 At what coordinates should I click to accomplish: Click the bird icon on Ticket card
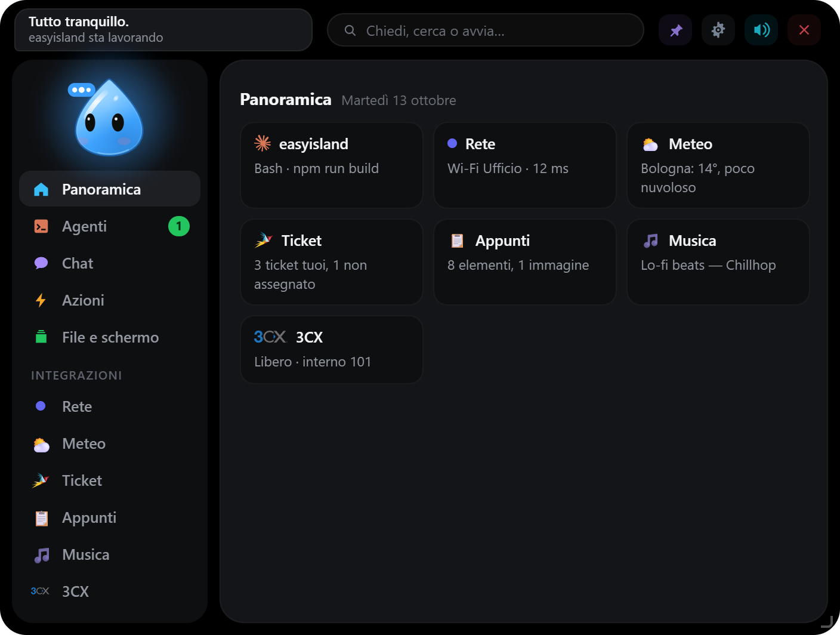(263, 240)
